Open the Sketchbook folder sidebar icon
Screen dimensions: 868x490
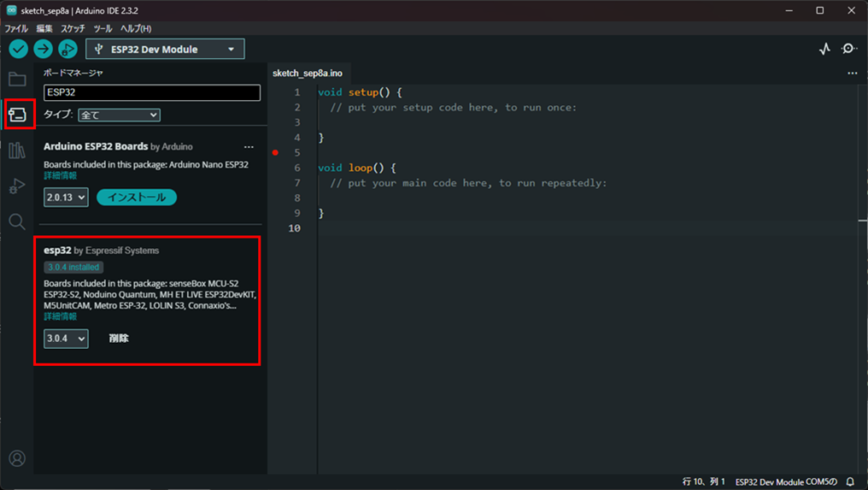(17, 80)
